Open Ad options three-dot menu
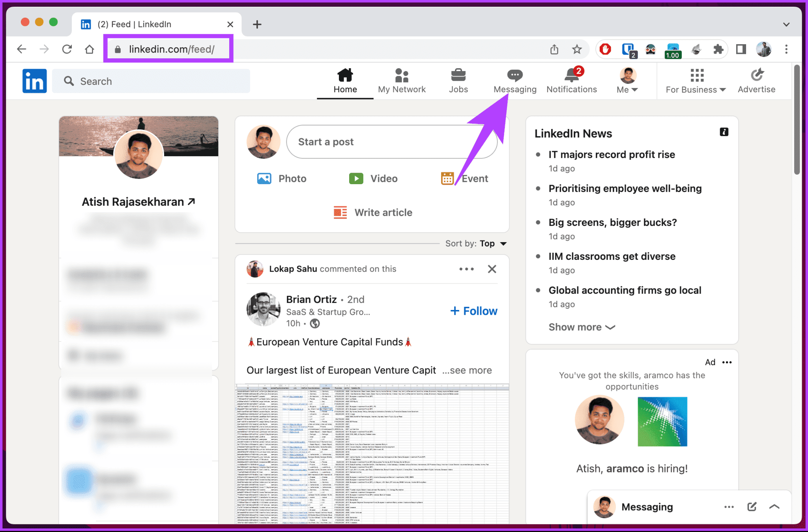This screenshot has width=808, height=532. 727,362
